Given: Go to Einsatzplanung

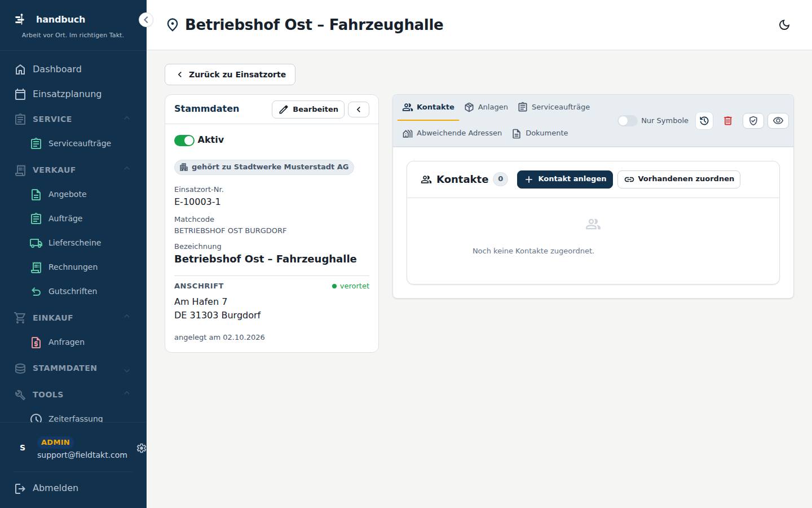Looking at the screenshot, I should pos(73,94).
